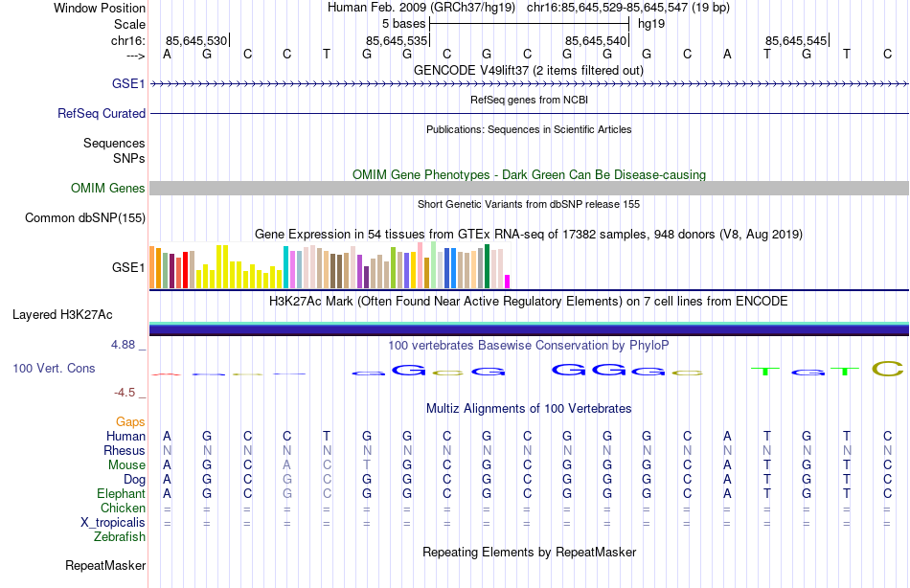Click the 100 Vert. Cons label
This screenshot has height=588, width=910.
pos(54,368)
